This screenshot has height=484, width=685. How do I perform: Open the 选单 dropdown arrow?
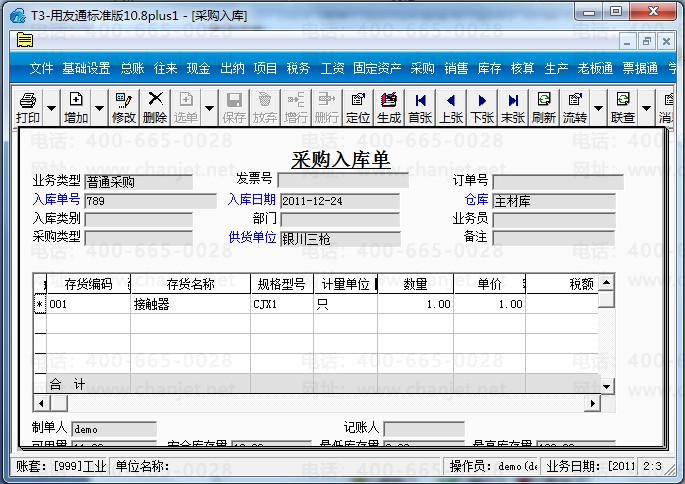[210, 108]
